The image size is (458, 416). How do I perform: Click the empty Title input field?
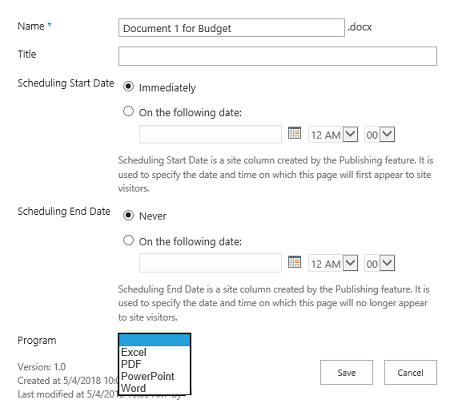pos(277,56)
